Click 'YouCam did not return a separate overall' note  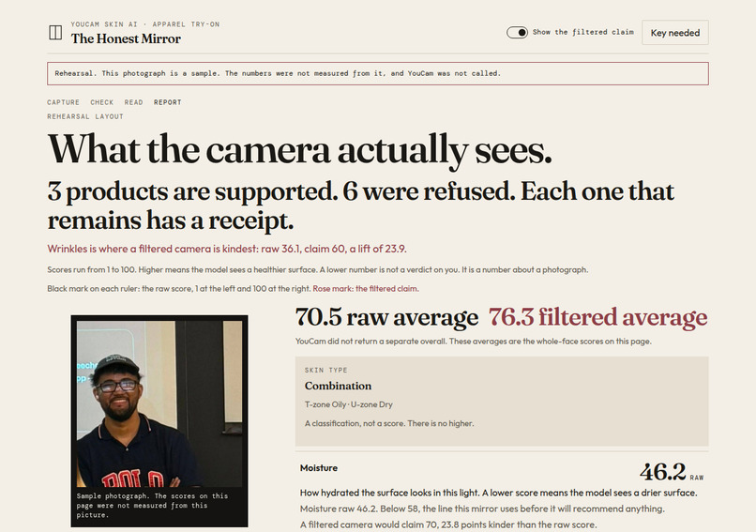click(474, 342)
